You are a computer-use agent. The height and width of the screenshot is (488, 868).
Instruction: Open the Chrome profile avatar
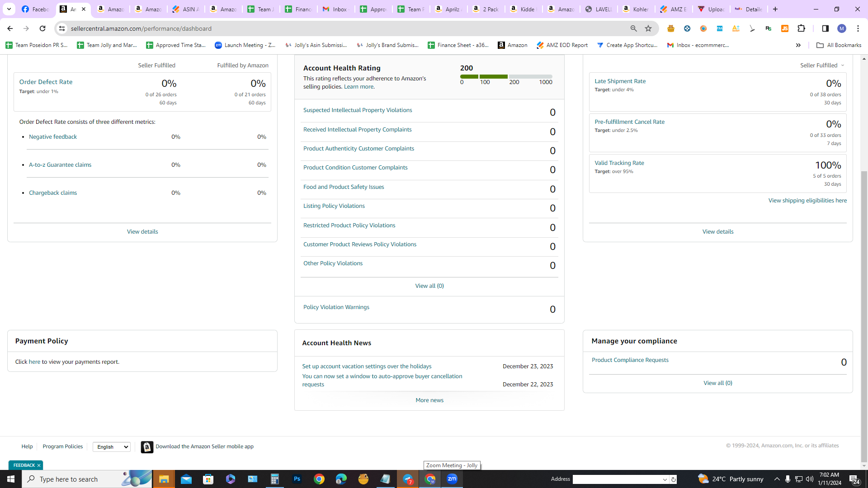click(842, 28)
